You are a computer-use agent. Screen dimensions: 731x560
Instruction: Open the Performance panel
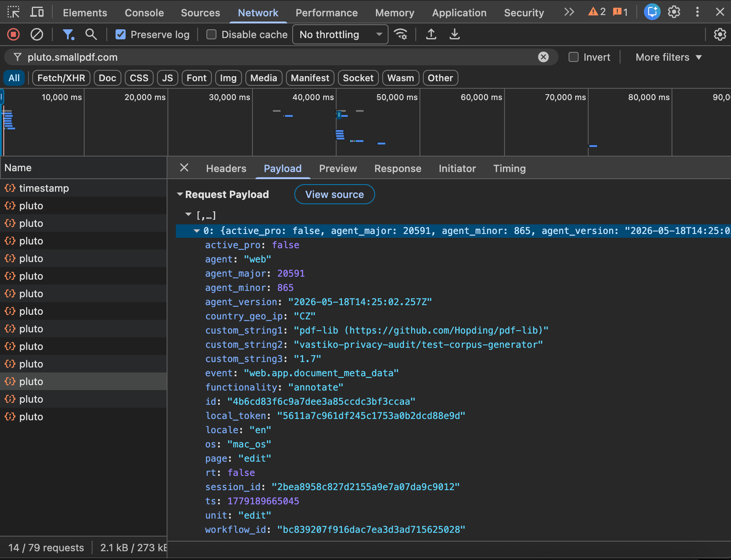327,13
